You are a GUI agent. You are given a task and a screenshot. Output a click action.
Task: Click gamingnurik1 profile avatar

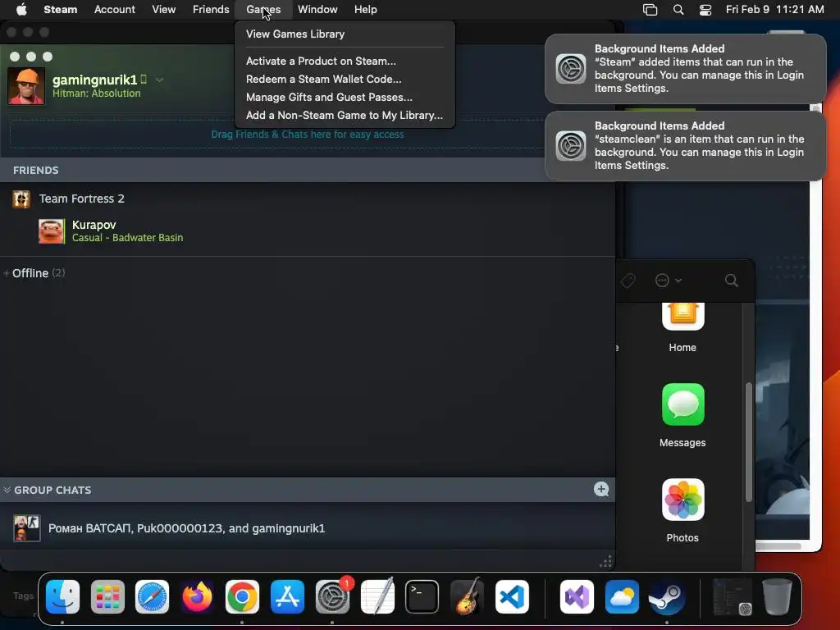pyautogui.click(x=26, y=85)
